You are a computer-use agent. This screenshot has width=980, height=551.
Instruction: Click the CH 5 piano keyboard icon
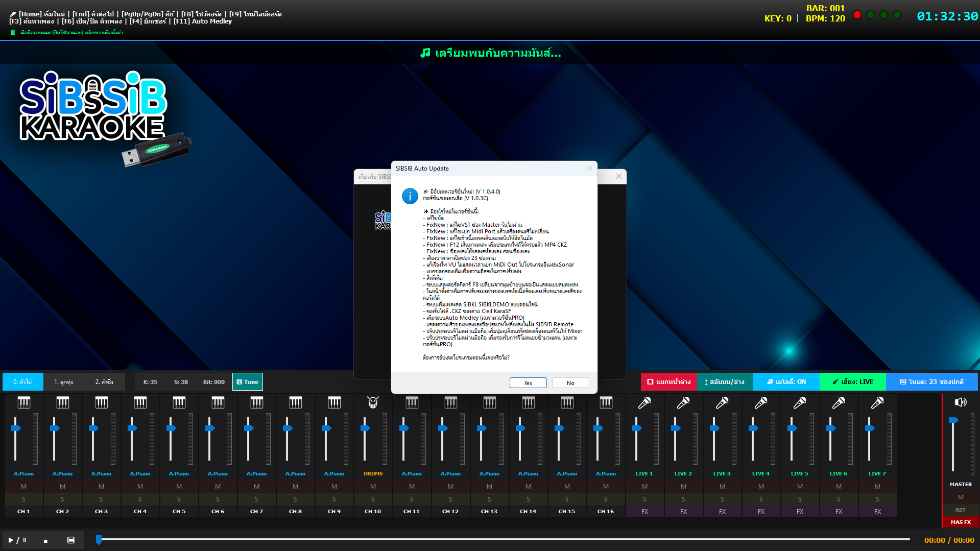[x=179, y=403]
